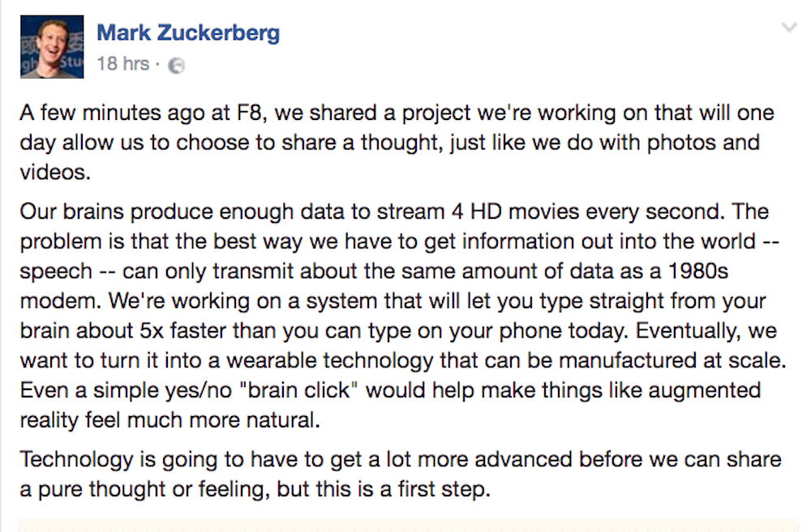
Task: Click the "18 hrs" post timestamp
Action: tap(122, 63)
